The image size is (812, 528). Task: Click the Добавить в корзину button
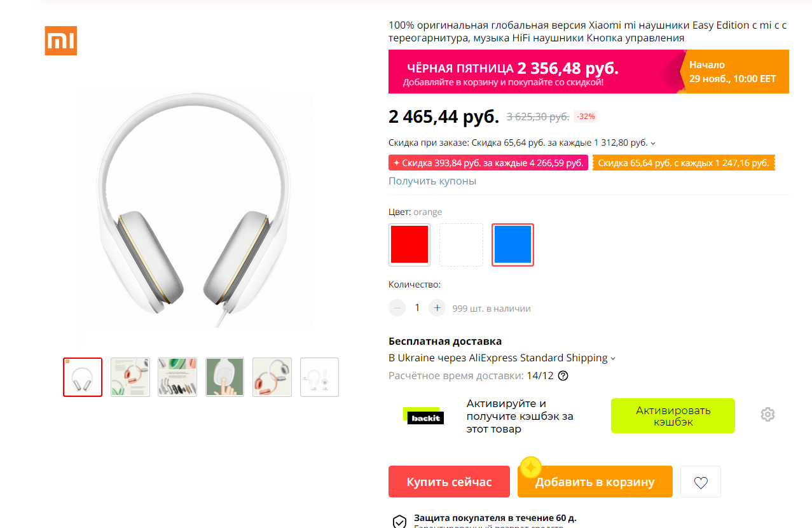(595, 482)
